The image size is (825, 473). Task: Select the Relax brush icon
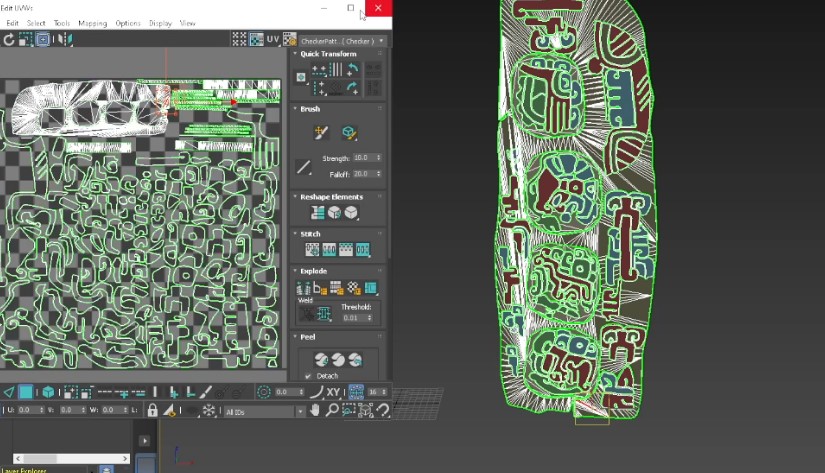[349, 133]
